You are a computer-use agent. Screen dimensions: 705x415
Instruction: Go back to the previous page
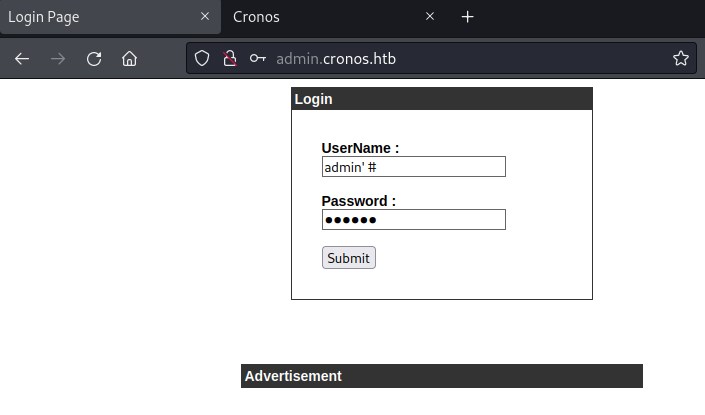[22, 59]
